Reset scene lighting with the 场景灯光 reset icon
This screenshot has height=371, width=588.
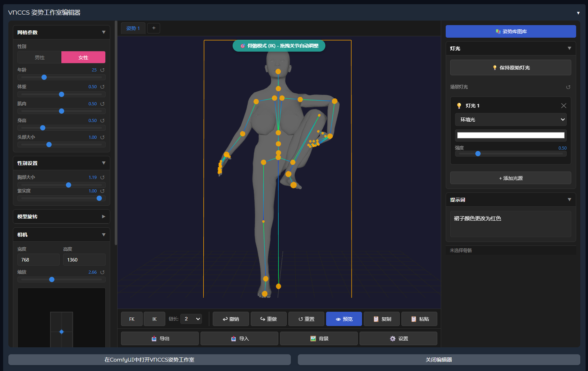[x=568, y=87]
